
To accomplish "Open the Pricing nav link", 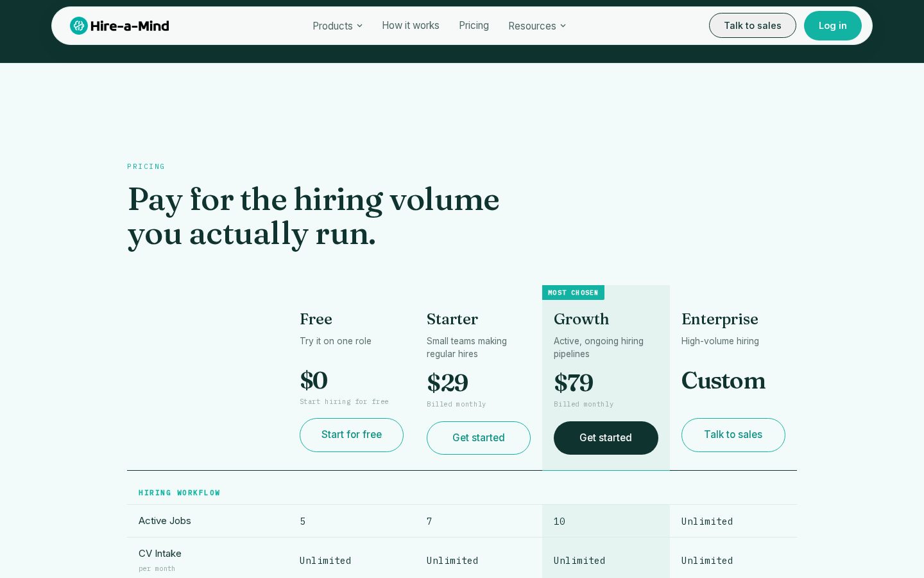I will tap(474, 26).
